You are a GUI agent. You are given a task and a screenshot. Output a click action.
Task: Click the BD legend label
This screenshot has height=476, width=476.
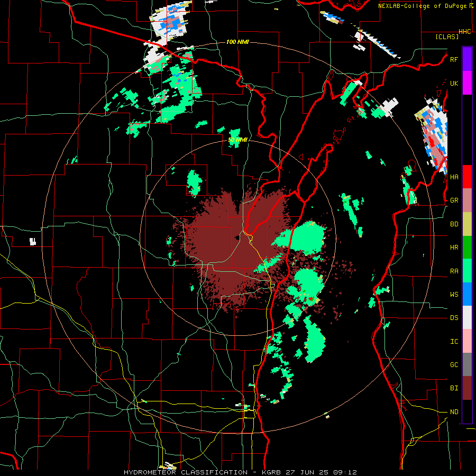(454, 224)
